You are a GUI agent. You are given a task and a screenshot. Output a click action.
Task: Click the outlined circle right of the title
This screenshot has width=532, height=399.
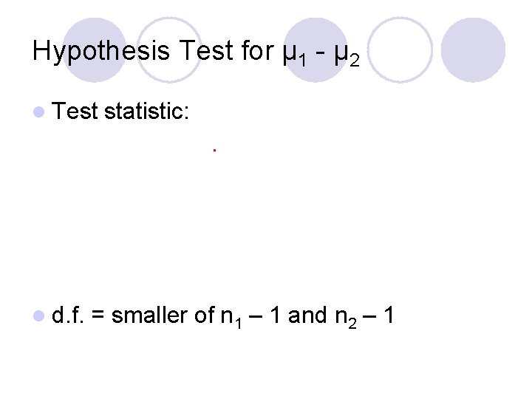[399, 49]
